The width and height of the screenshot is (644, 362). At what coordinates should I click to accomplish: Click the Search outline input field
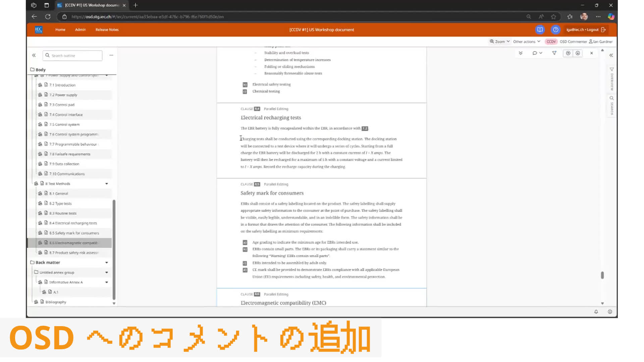(x=75, y=56)
